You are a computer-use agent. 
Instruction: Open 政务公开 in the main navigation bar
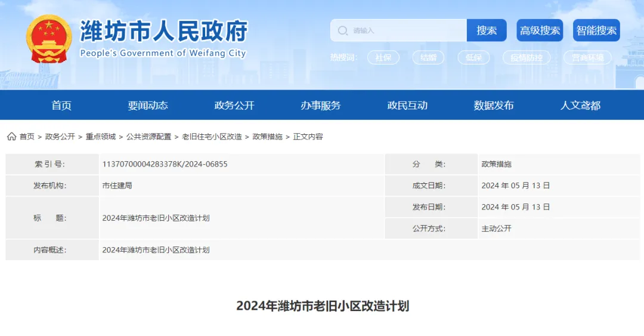(x=234, y=106)
